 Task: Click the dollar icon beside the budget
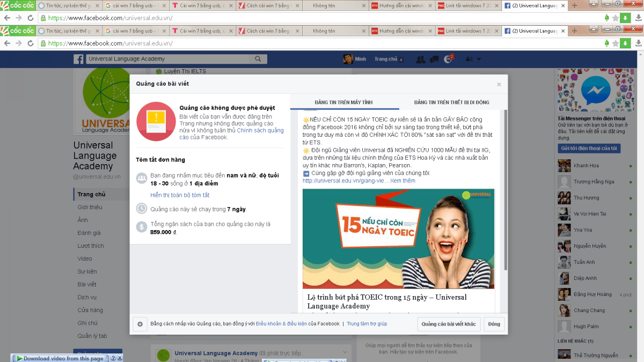pyautogui.click(x=142, y=227)
